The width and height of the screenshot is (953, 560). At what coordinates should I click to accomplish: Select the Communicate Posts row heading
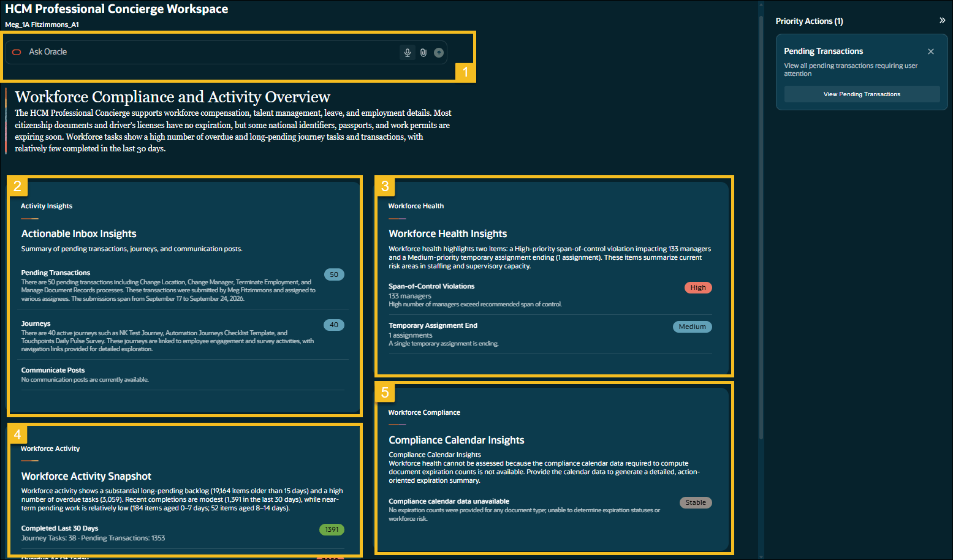(53, 370)
